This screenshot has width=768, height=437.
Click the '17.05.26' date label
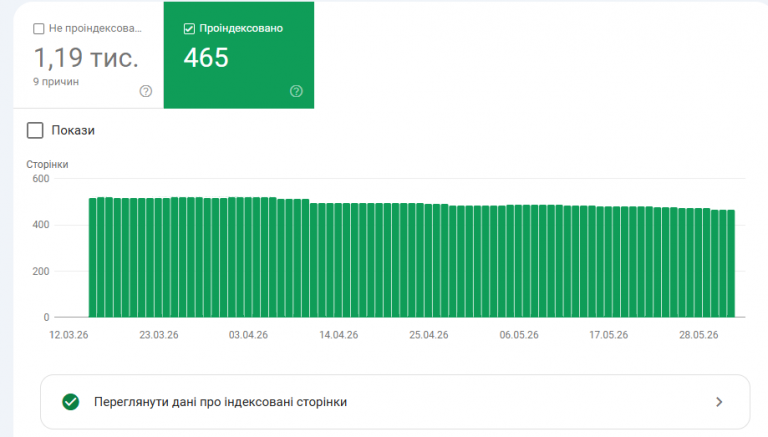click(x=608, y=335)
